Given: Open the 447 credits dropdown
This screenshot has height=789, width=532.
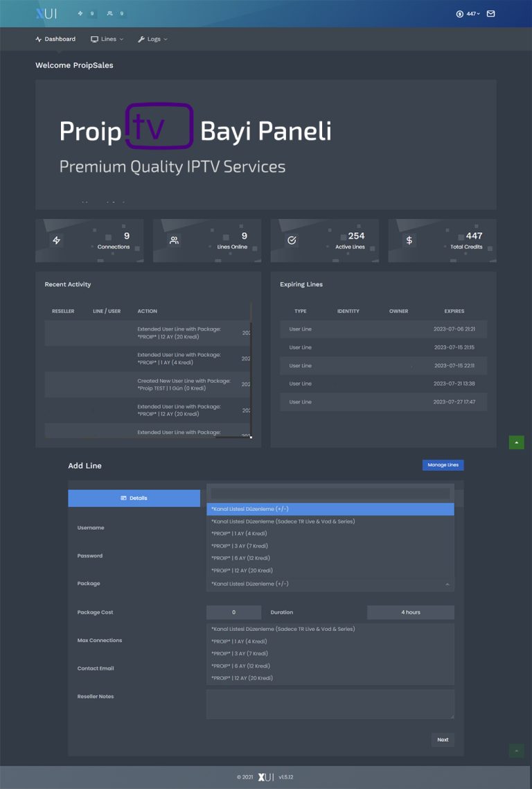Looking at the screenshot, I should pyautogui.click(x=472, y=14).
